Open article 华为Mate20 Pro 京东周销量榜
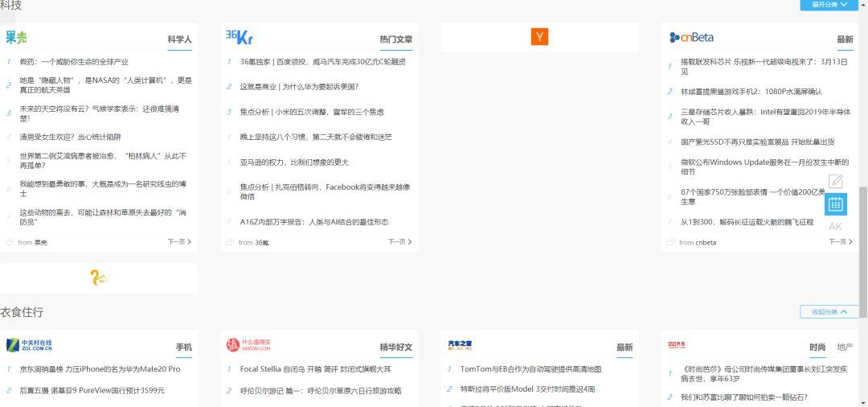The height and width of the screenshot is (407, 868). [x=100, y=369]
